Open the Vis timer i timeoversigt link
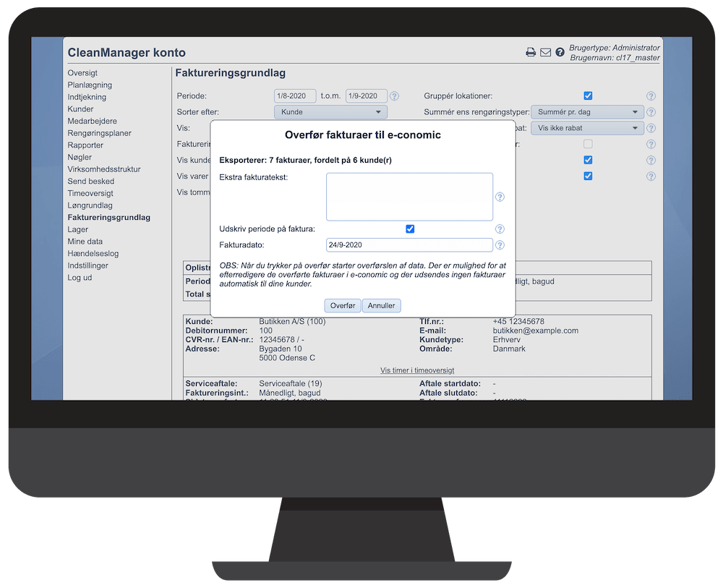Viewport: 723px width, 588px height. click(417, 370)
